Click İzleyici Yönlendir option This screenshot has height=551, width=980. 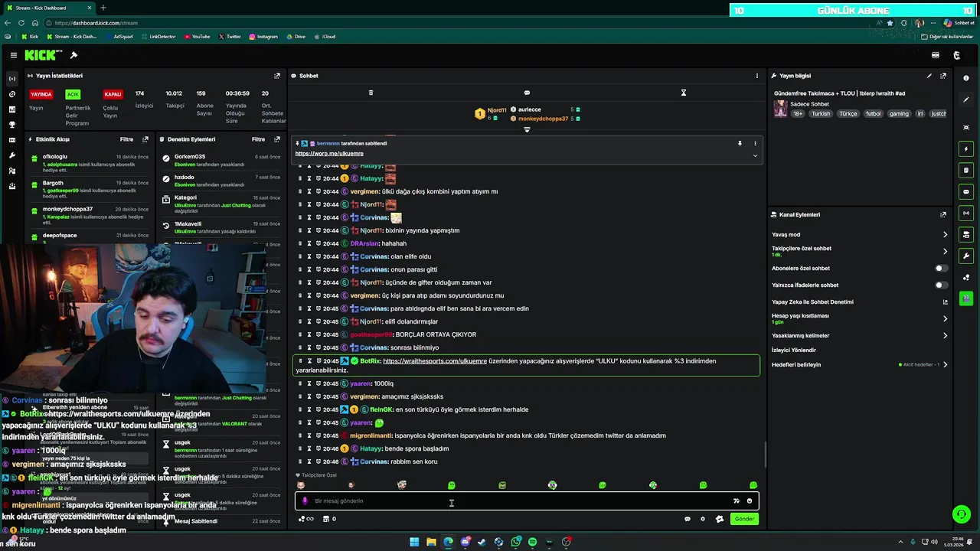click(x=794, y=350)
